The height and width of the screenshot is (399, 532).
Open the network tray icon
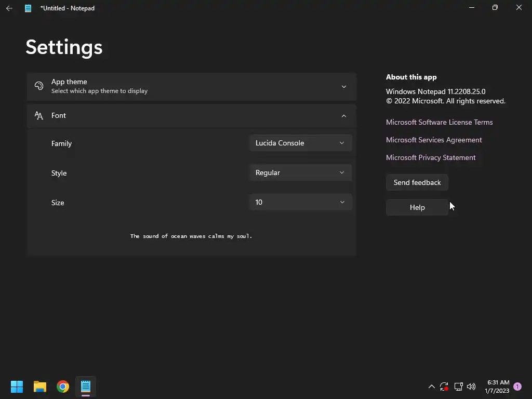point(458,387)
